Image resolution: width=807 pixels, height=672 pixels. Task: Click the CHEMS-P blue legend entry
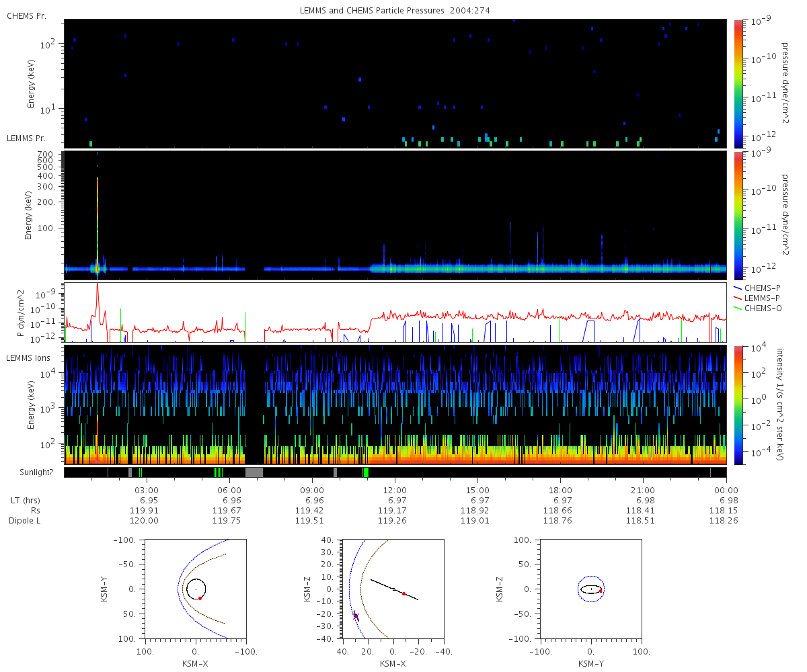759,288
